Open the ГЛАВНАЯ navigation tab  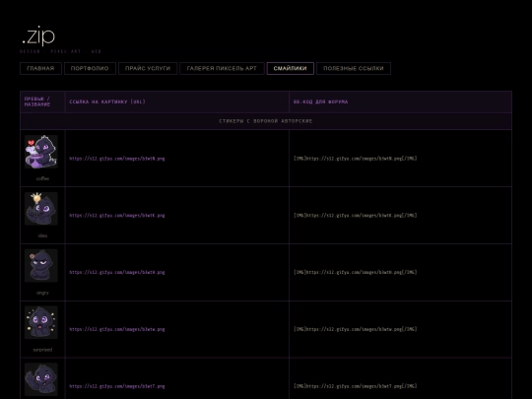tap(40, 68)
